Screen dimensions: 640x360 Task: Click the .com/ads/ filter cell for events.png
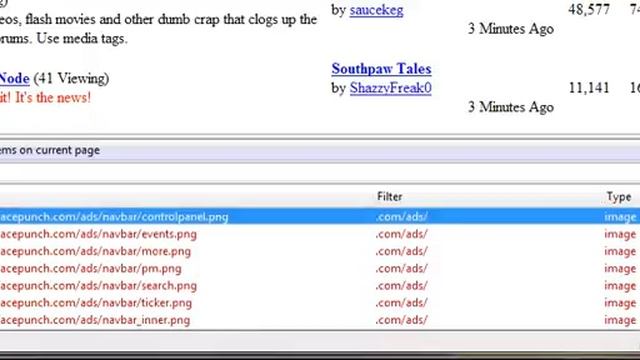click(402, 234)
